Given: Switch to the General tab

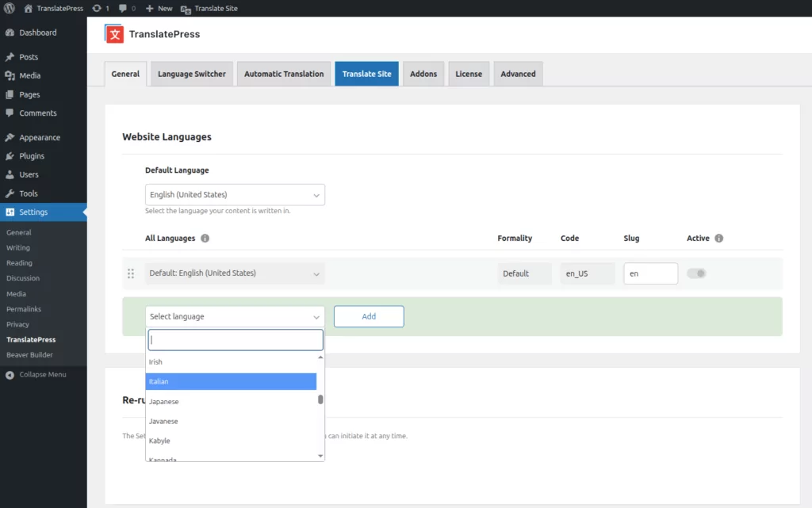Looking at the screenshot, I should click(x=125, y=74).
